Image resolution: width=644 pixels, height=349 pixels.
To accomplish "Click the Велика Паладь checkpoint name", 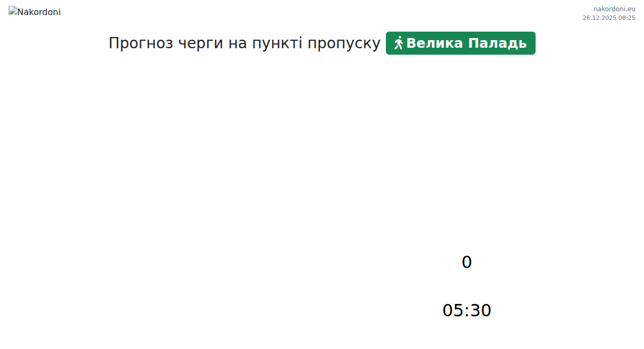I will click(x=466, y=43).
